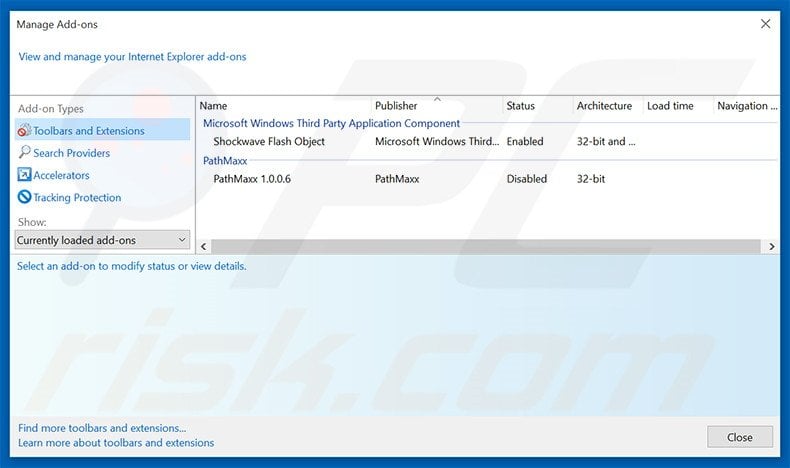Image resolution: width=790 pixels, height=468 pixels.
Task: Click the Navigation column header
Action: [x=747, y=106]
